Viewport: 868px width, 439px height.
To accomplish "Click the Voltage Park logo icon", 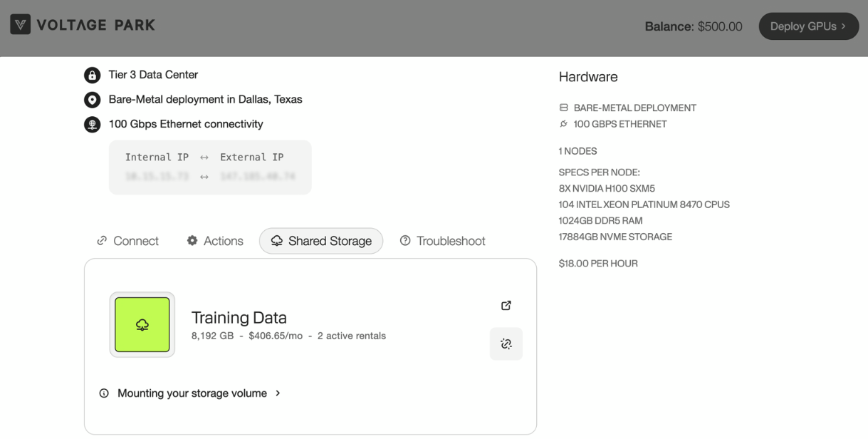I will pyautogui.click(x=21, y=25).
